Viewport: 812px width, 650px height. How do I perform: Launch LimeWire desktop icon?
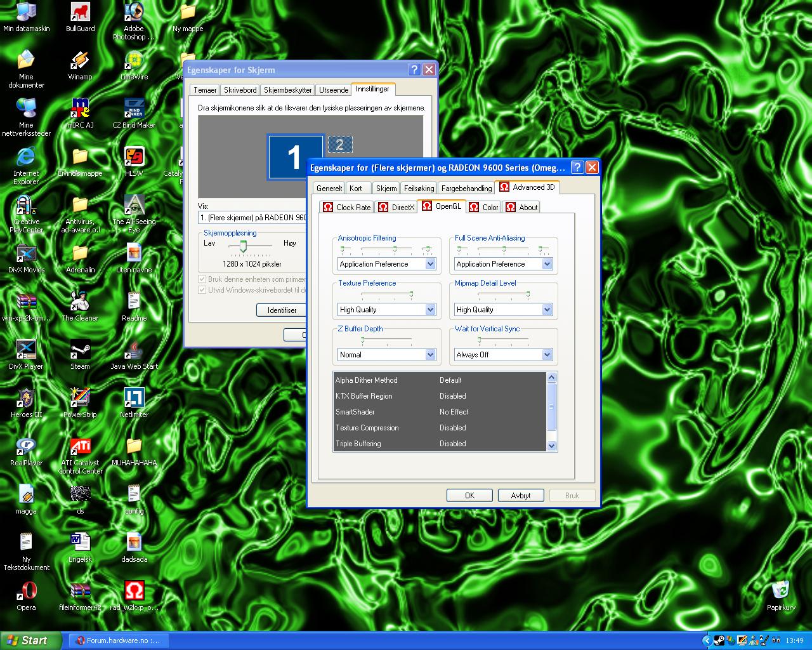(x=134, y=65)
